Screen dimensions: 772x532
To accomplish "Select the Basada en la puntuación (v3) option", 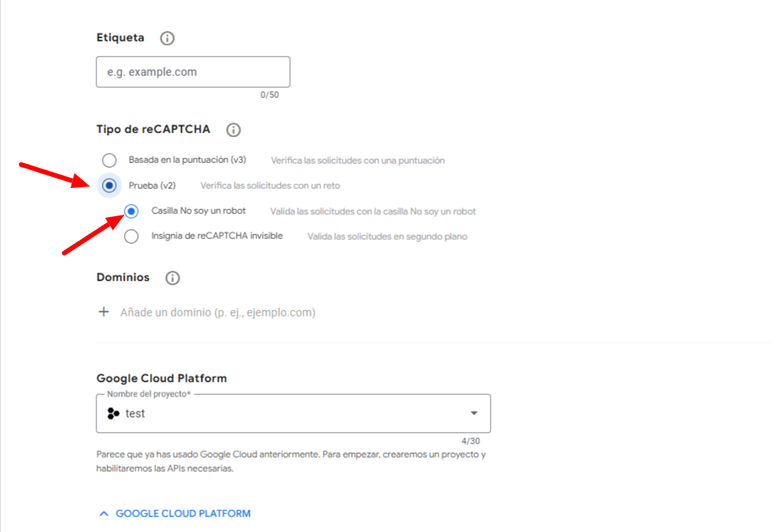I will pyautogui.click(x=109, y=160).
